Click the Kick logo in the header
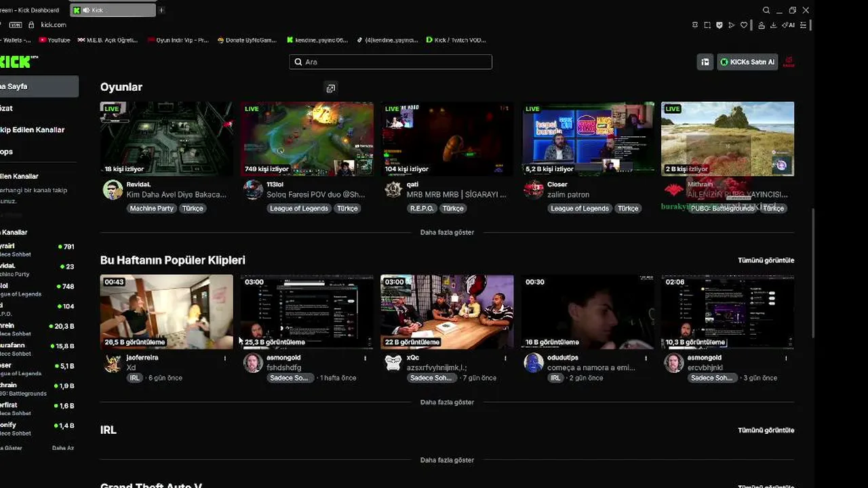Screen dimensions: 868x488 (18, 62)
